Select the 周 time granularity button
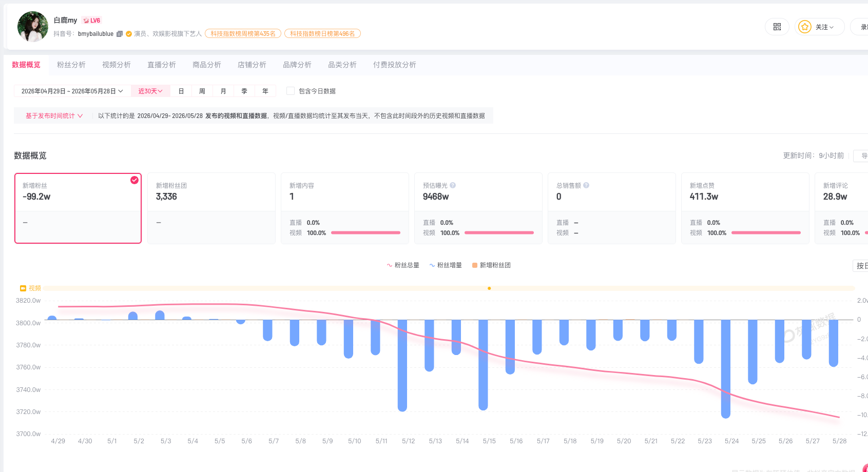The image size is (868, 472). pyautogui.click(x=202, y=91)
